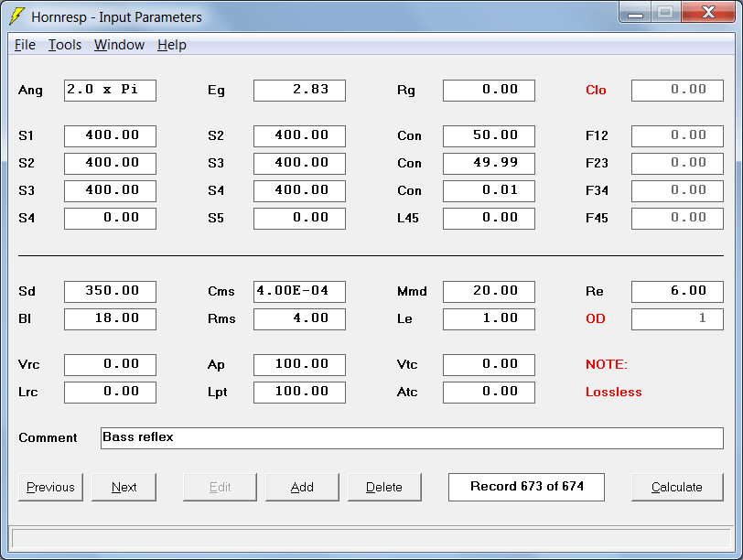Open the Help menu
This screenshot has width=743, height=560.
point(171,45)
